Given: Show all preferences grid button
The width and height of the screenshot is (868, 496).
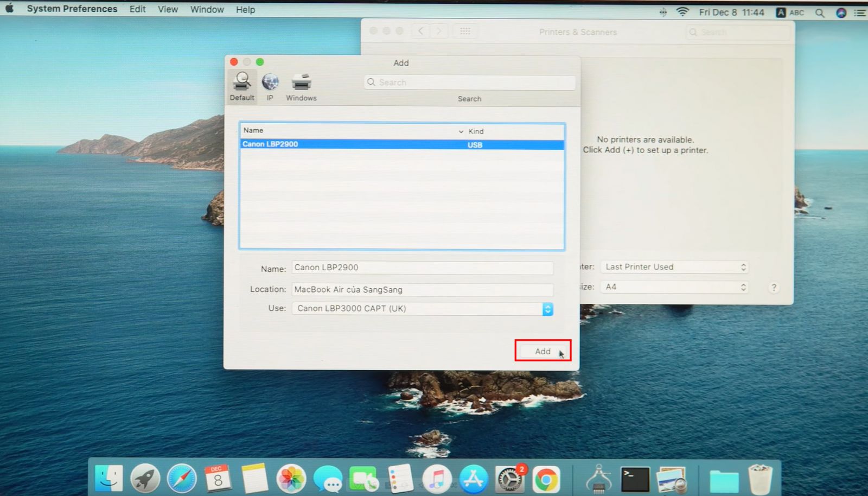Looking at the screenshot, I should (465, 31).
